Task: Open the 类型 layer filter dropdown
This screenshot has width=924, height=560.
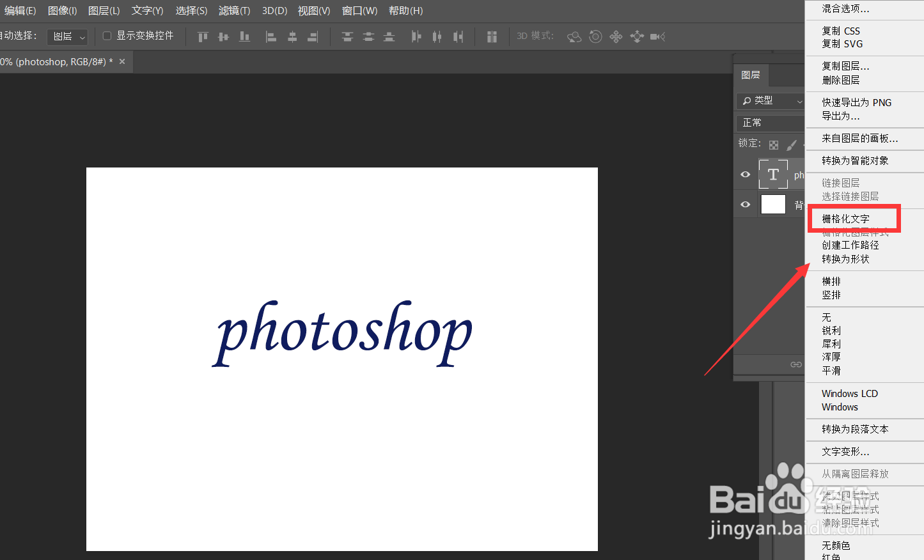Action: coord(771,101)
